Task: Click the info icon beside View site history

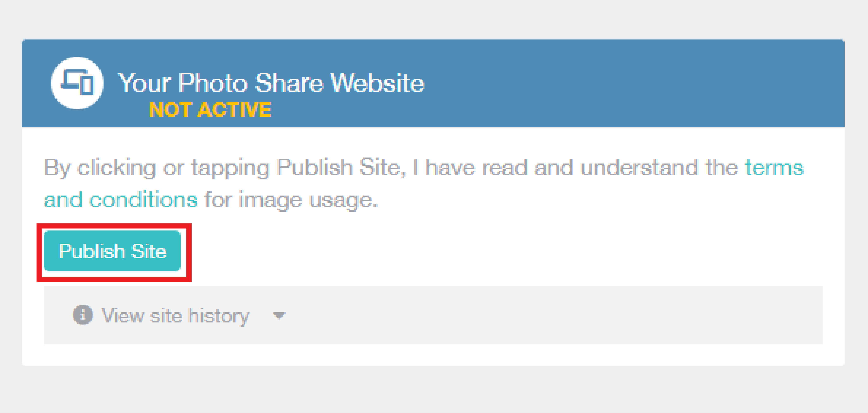Action: coord(82,315)
